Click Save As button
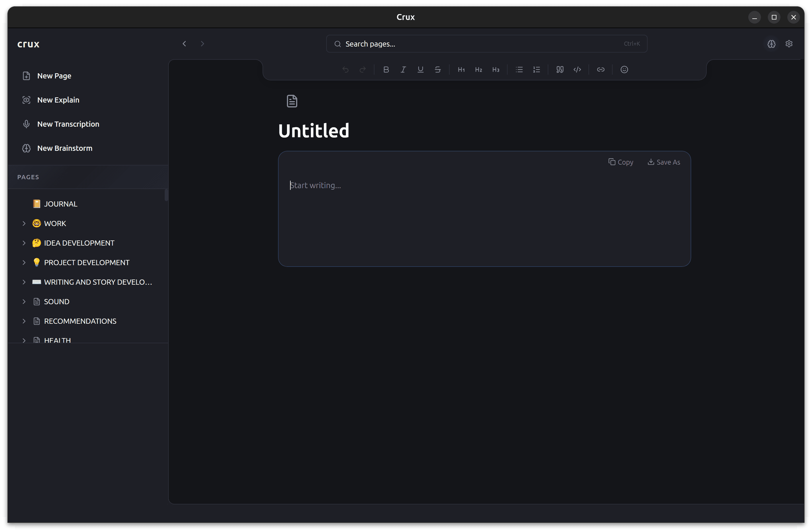This screenshot has width=812, height=532. tap(664, 162)
